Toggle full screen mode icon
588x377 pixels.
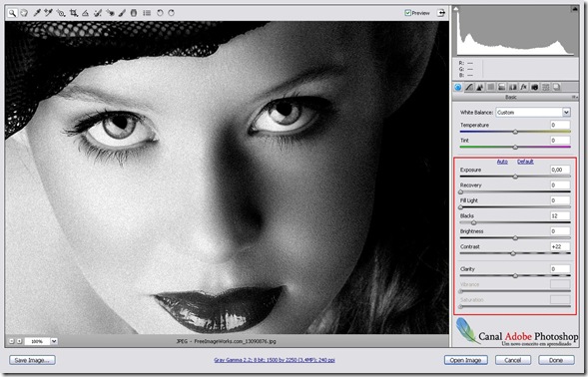(x=441, y=13)
